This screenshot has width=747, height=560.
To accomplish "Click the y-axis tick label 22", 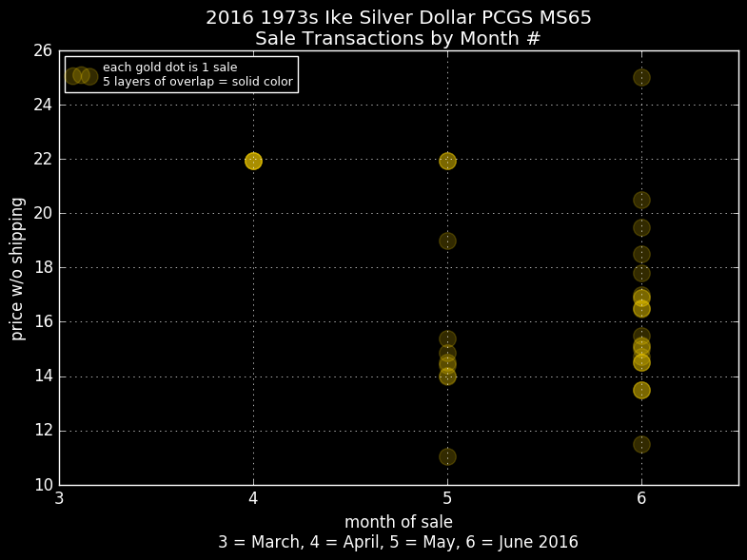I will point(43,159).
